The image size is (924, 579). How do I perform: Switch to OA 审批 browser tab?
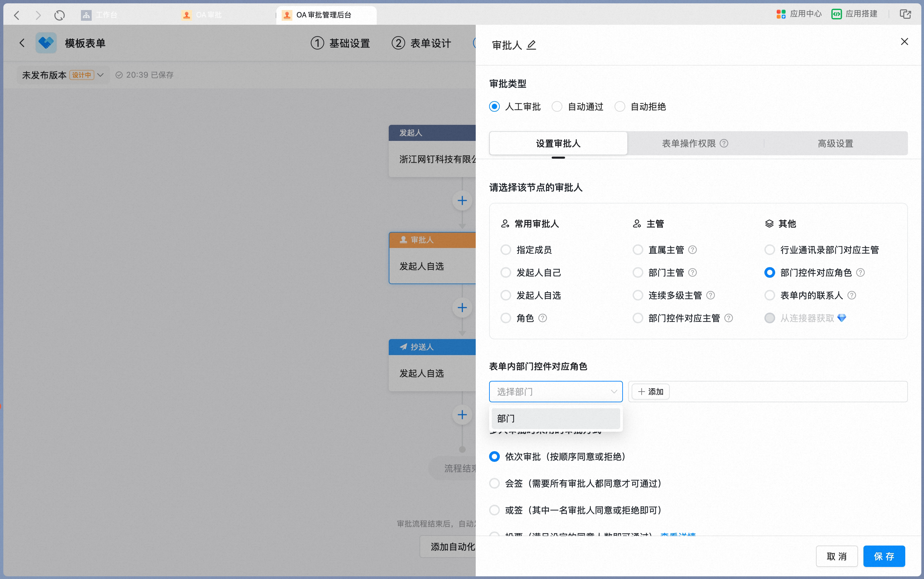point(202,15)
